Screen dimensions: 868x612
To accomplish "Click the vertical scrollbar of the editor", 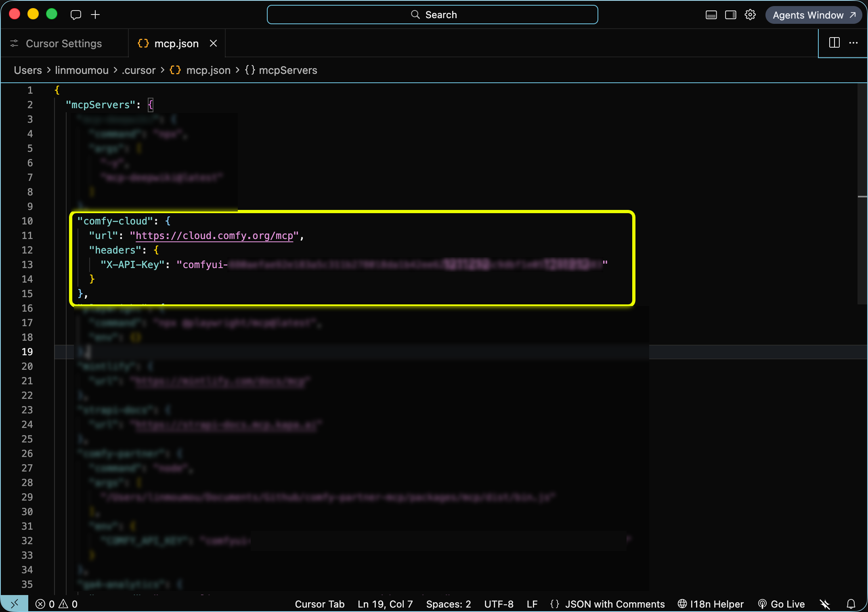I will 862,194.
